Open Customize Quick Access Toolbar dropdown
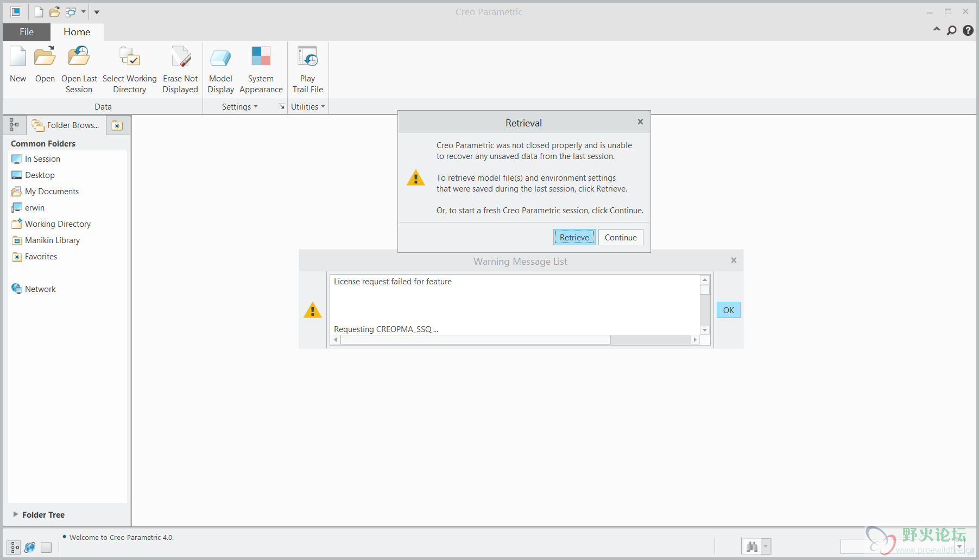The width and height of the screenshot is (979, 560). [x=97, y=11]
